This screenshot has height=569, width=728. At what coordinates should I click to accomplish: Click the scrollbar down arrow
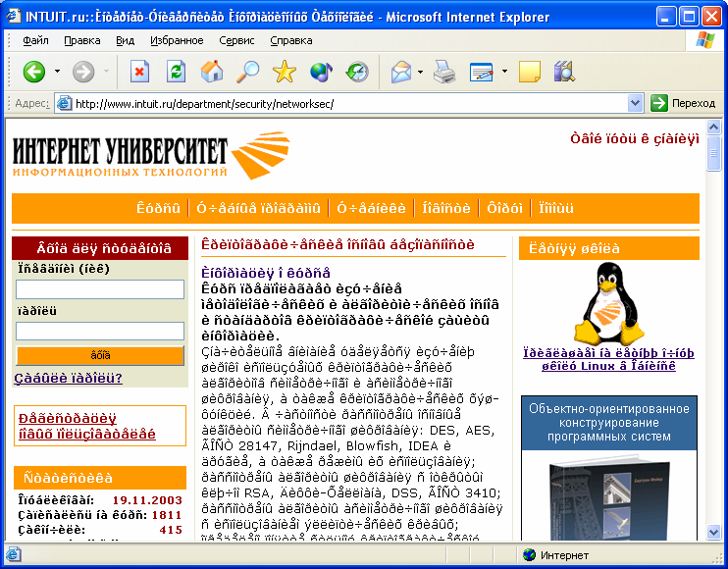point(713,532)
